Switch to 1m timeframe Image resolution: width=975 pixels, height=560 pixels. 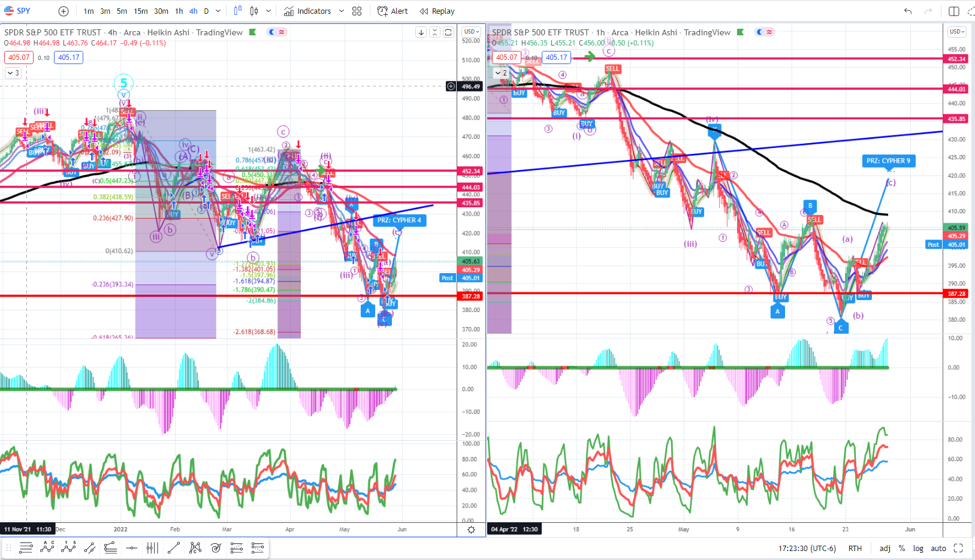[89, 11]
